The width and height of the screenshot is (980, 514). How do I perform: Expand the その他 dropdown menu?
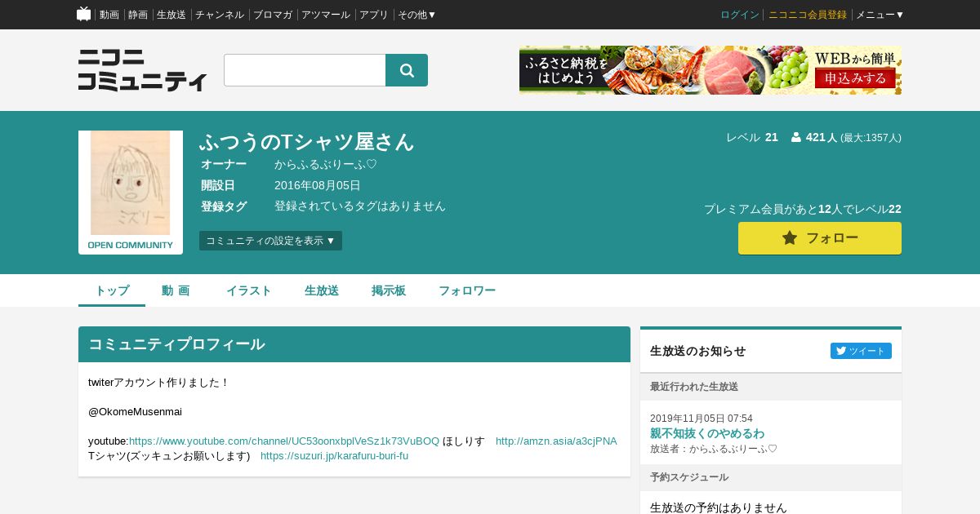(x=417, y=15)
